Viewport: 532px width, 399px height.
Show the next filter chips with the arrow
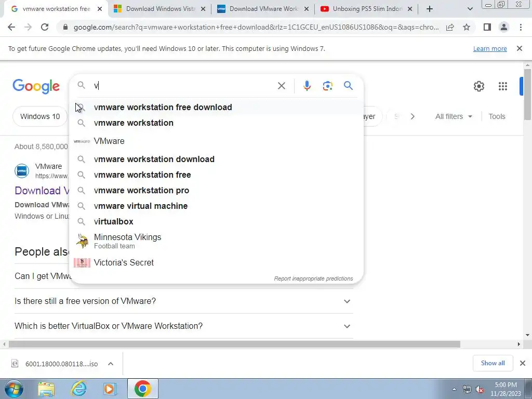point(413,116)
